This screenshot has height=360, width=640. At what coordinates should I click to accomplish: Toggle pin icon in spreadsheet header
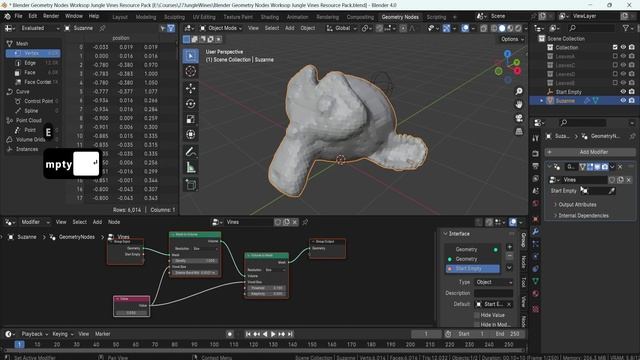pyautogui.click(x=102, y=28)
